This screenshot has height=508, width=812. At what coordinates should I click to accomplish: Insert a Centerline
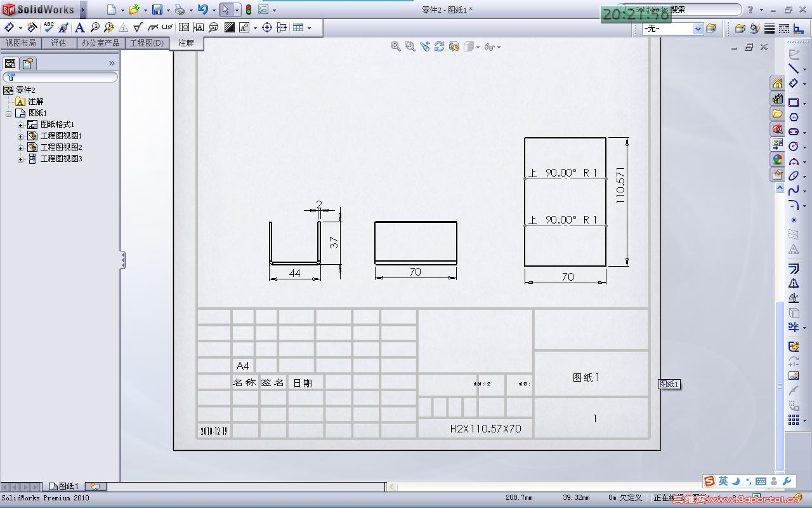point(282,27)
